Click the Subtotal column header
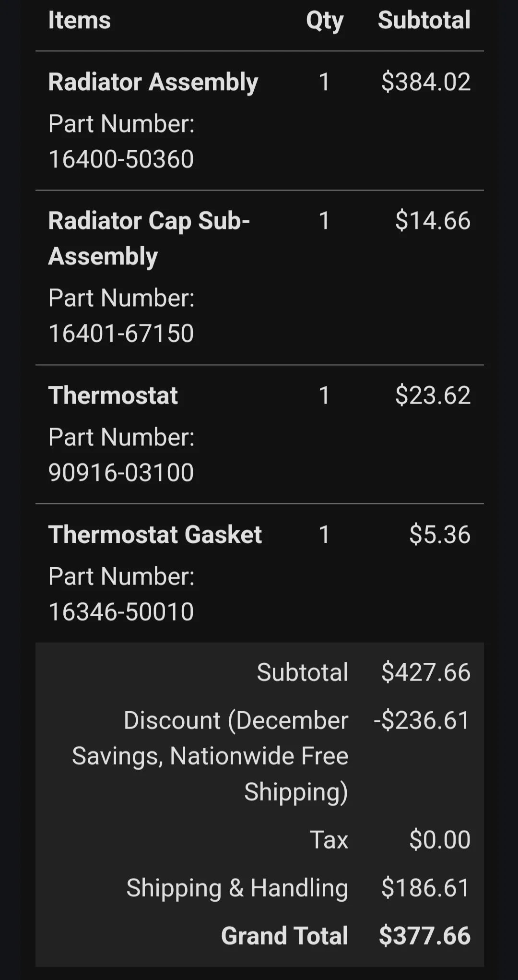This screenshot has height=980, width=518. (424, 20)
